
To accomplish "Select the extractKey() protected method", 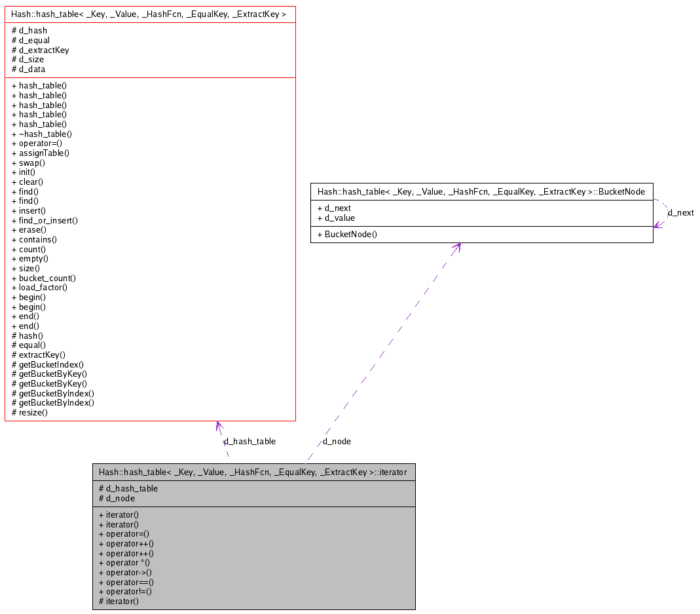I will coord(38,355).
